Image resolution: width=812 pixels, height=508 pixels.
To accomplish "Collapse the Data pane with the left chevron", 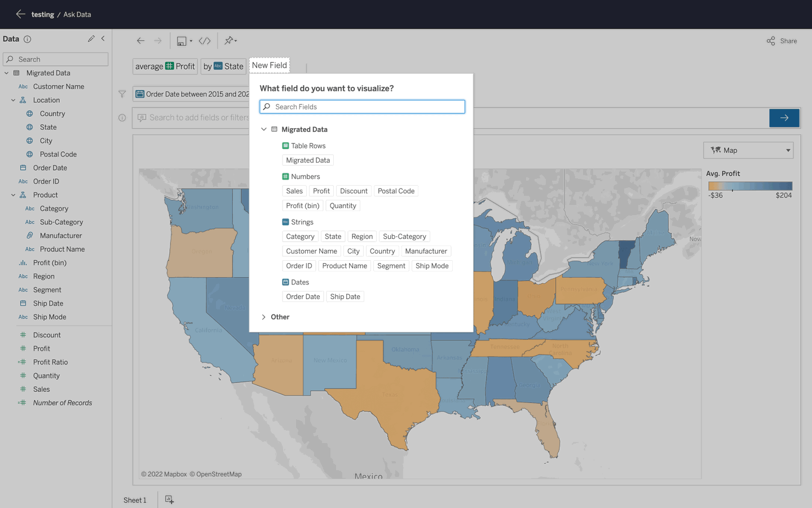I will 103,38.
